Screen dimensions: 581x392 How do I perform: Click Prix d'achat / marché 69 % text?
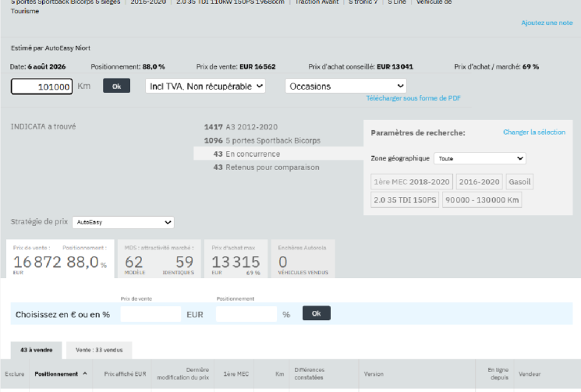[x=497, y=66]
